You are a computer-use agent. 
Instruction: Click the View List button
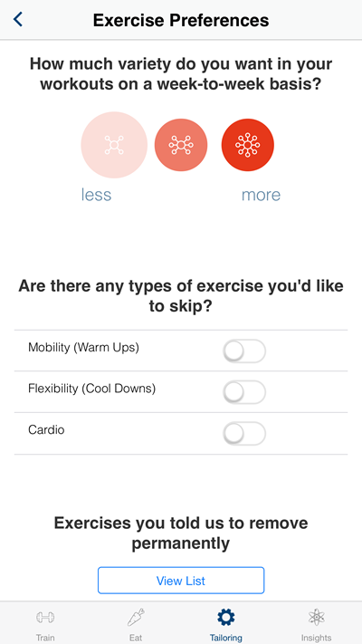click(181, 581)
